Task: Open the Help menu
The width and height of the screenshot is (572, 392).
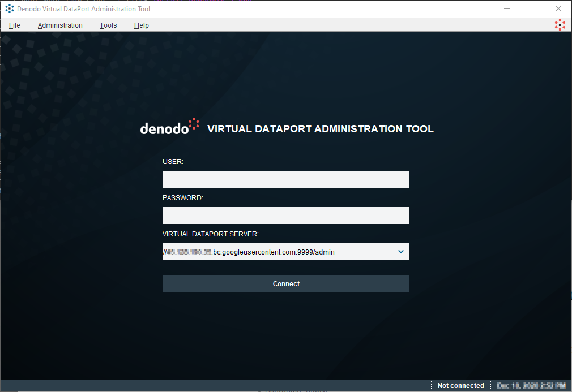Action: click(x=141, y=25)
